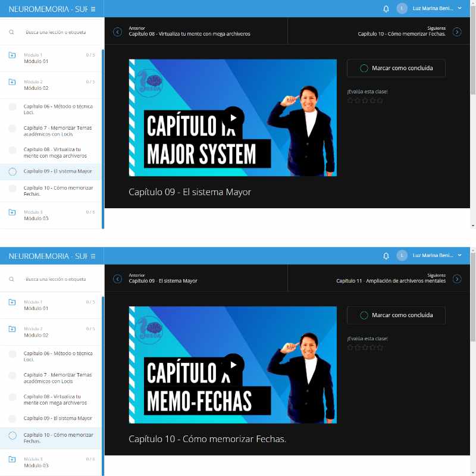Image resolution: width=476 pixels, height=476 pixels.
Task: Tick the completion circle beside Major System video
Action: [x=364, y=68]
